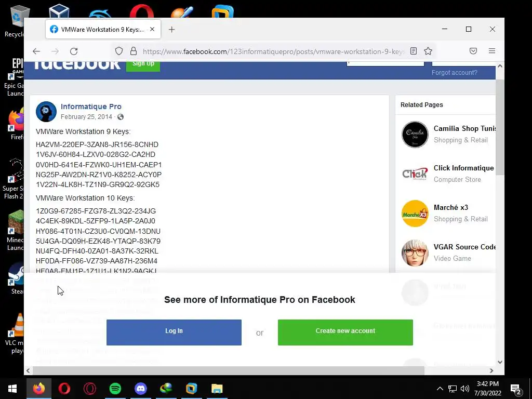Select the Recycle Bin desktop icon
Viewport: 532px width, 399px height.
[x=14, y=21]
